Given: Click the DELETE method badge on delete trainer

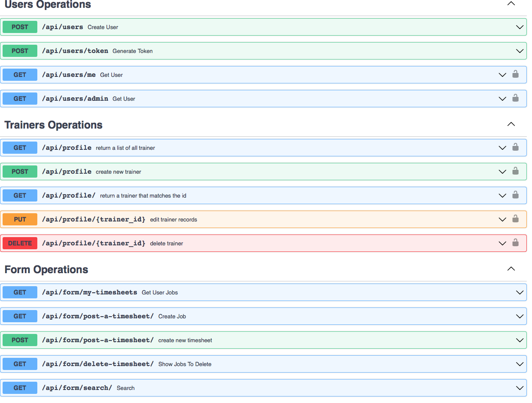Looking at the screenshot, I should (x=20, y=243).
